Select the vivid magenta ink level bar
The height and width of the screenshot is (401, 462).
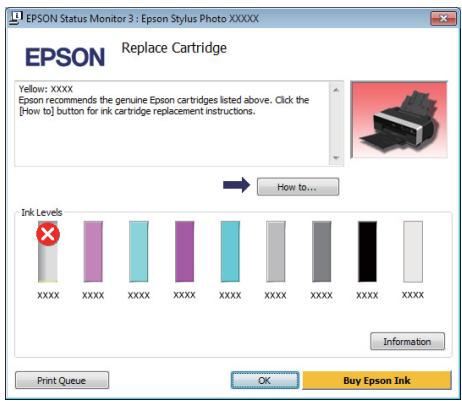(x=184, y=251)
